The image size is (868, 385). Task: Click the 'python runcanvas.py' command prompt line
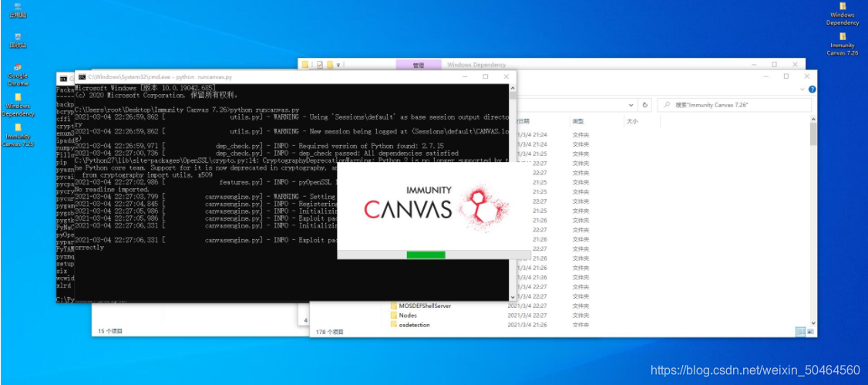click(187, 110)
